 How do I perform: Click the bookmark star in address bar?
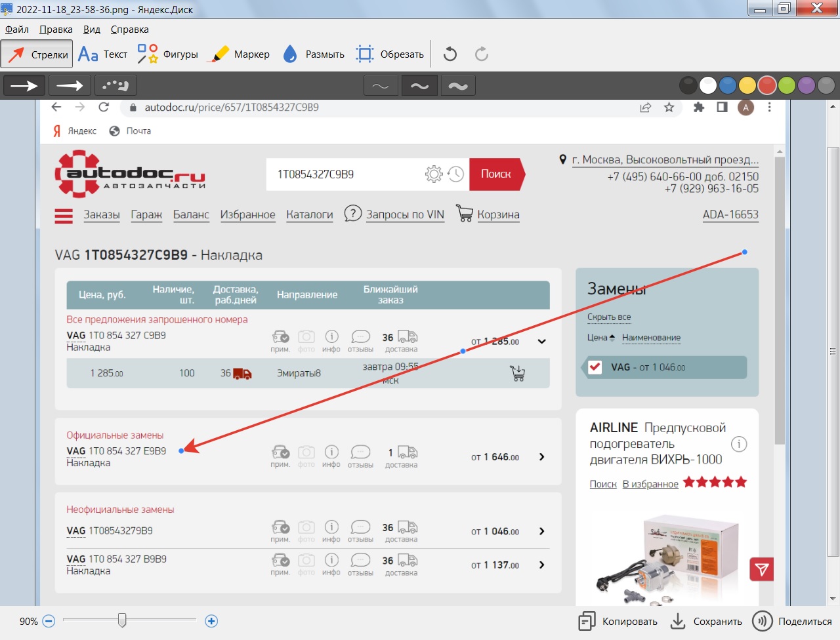pyautogui.click(x=669, y=108)
